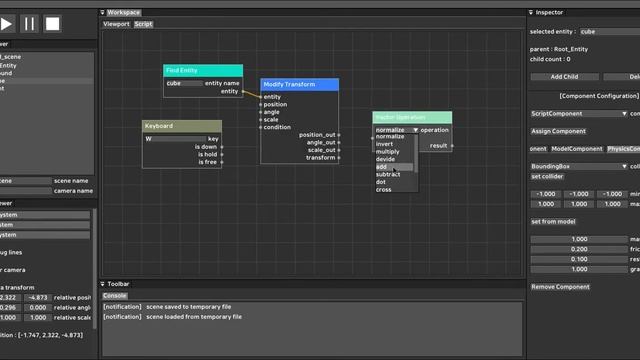Image resolution: width=640 pixels, height=360 pixels.
Task: Select the Keyboard node header
Action: (182, 126)
